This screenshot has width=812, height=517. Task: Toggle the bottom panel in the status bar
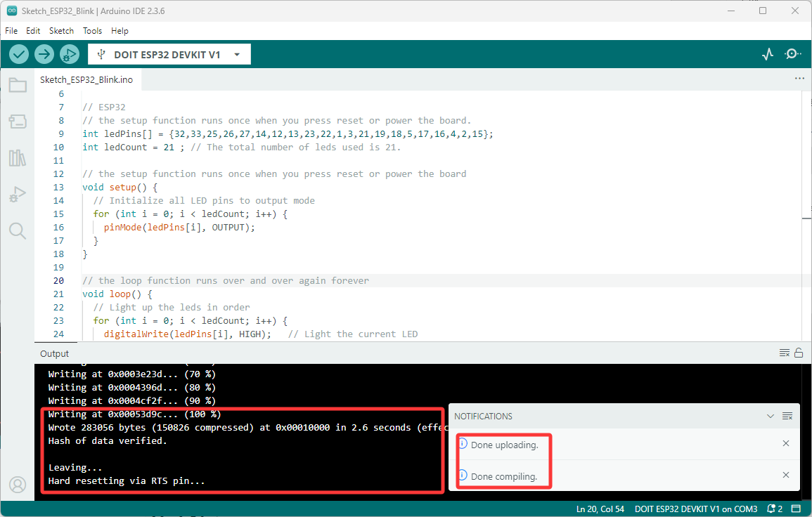coord(796,509)
